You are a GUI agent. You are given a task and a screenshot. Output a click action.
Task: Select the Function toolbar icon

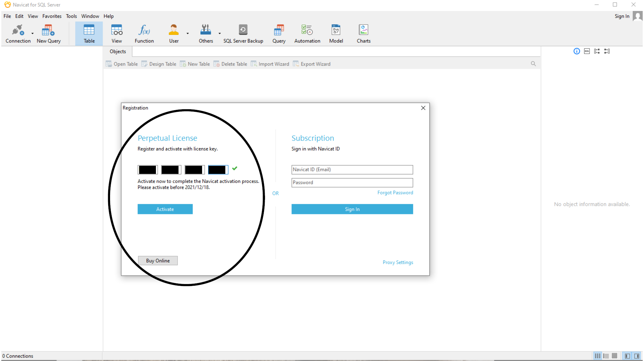coord(144,34)
